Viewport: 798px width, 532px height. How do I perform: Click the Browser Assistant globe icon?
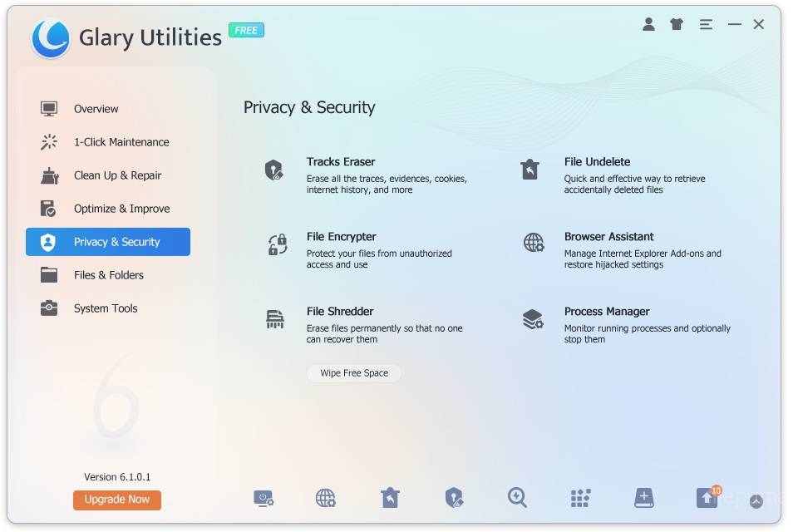[x=534, y=243]
